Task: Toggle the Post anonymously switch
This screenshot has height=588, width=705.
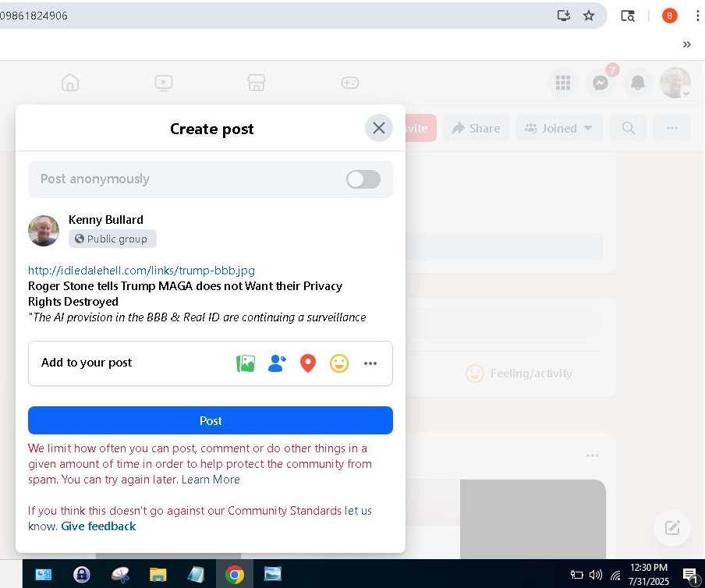Action: 363,179
